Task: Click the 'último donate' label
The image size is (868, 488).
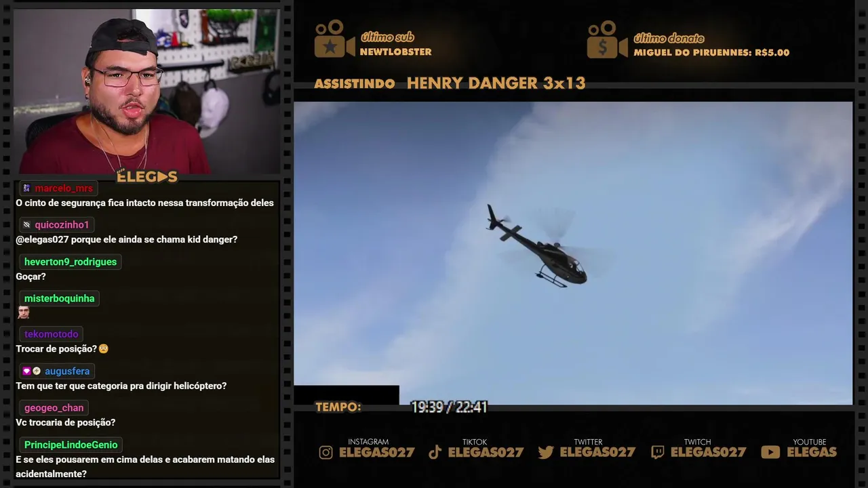Action: pos(669,39)
